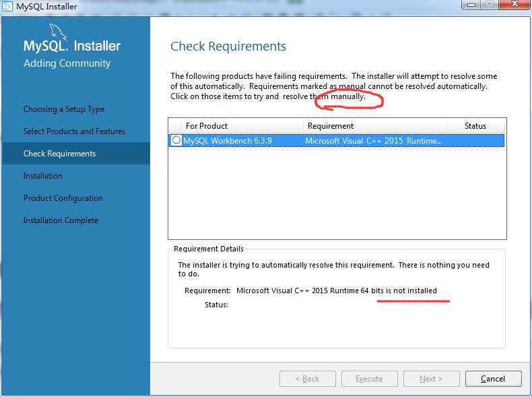Click the Status column header
The width and height of the screenshot is (532, 397).
pyautogui.click(x=475, y=125)
